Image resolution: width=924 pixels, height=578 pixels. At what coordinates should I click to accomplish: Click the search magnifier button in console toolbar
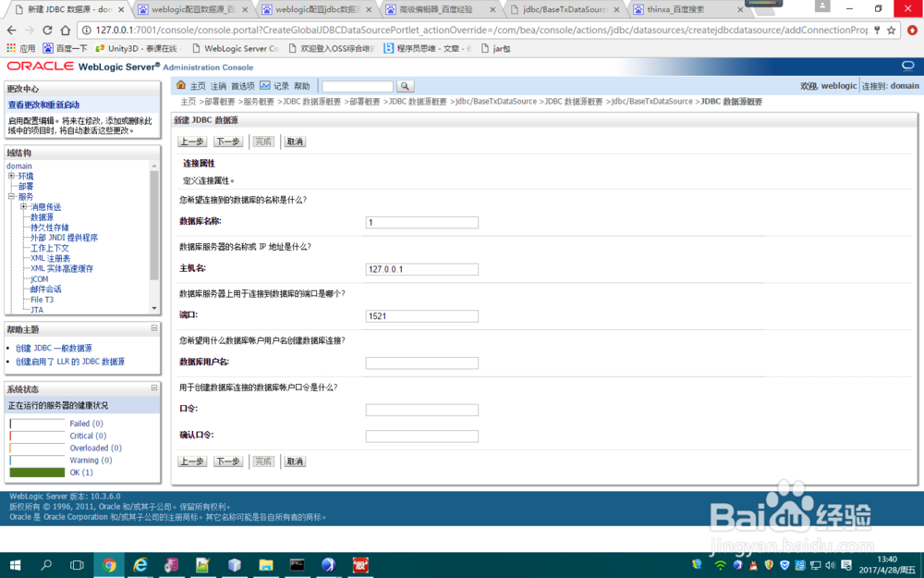click(405, 86)
